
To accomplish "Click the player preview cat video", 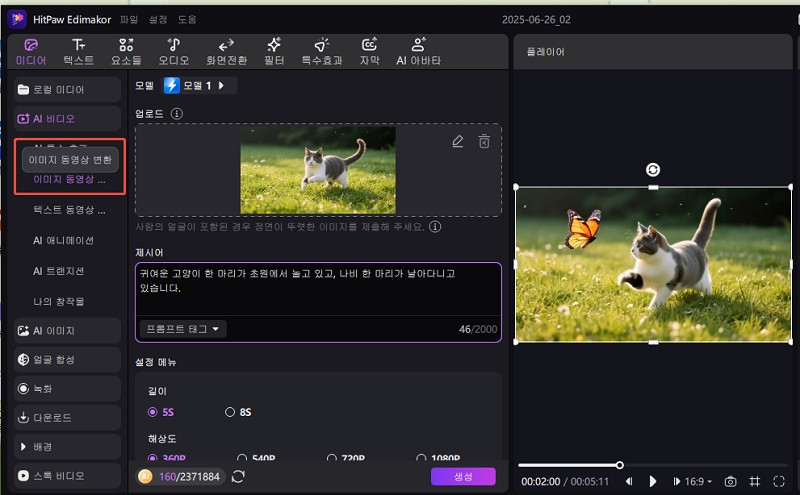I will (x=654, y=265).
